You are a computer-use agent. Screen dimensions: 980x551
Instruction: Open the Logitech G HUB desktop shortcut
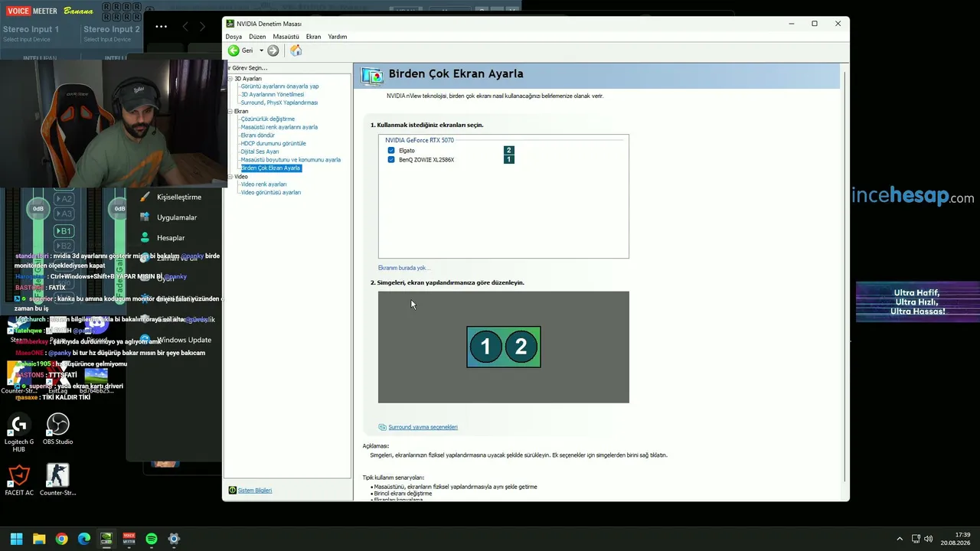pos(19,432)
